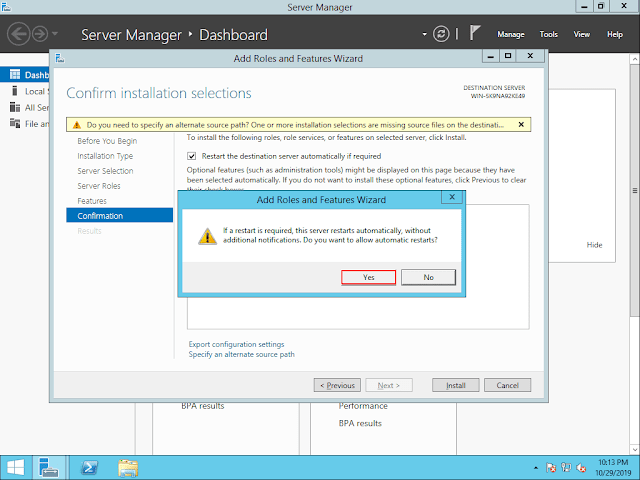Click the Install button in wizard
This screenshot has height=480, width=640.
(x=456, y=385)
